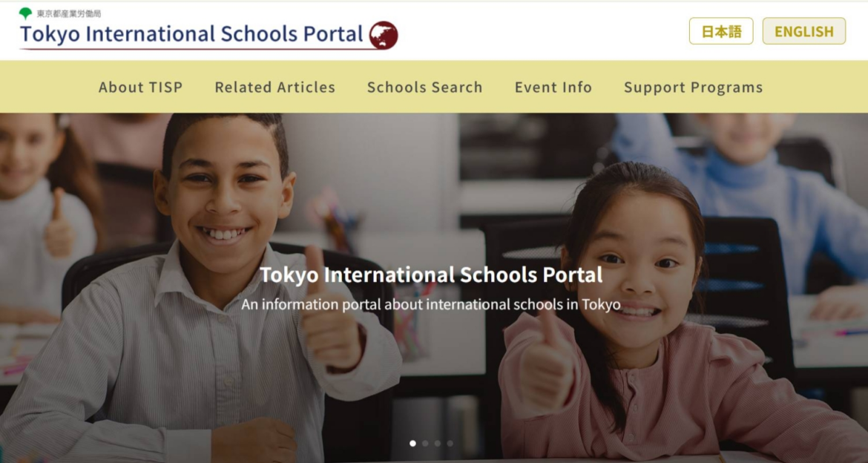Switch language to ENGLISH
Screen dimensions: 868x463
[803, 31]
